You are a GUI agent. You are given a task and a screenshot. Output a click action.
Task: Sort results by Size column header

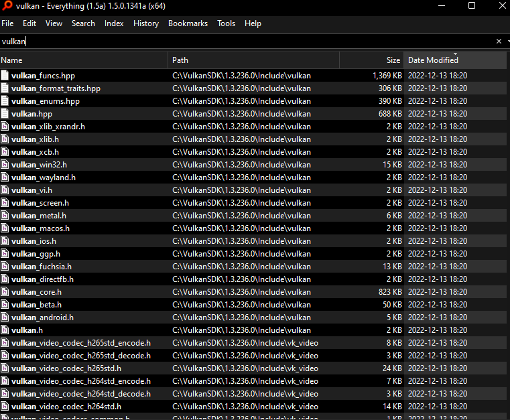(372, 60)
